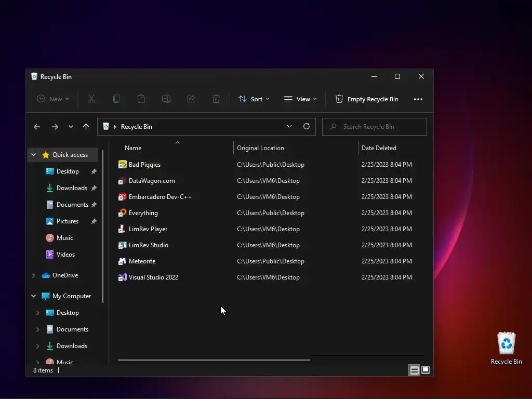Select Downloads under Quick access
This screenshot has height=399, width=532.
click(x=72, y=188)
